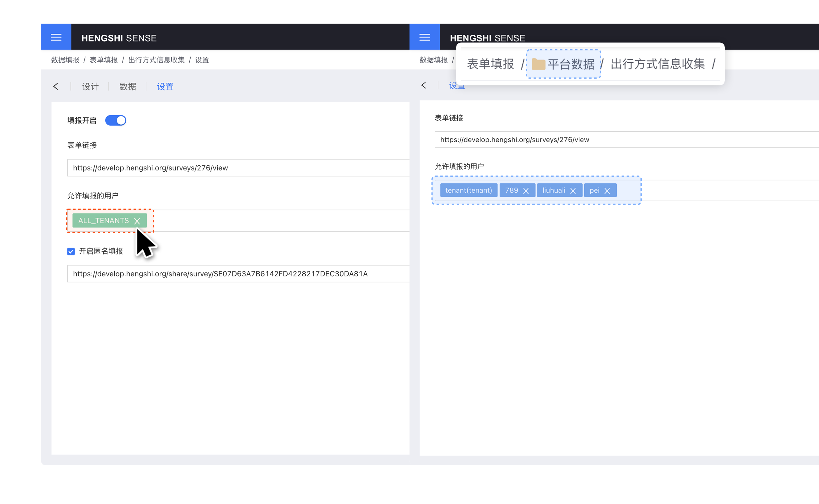This screenshot has width=819, height=504.
Task: Click 允许填报的用户 label in right window
Action: (459, 166)
